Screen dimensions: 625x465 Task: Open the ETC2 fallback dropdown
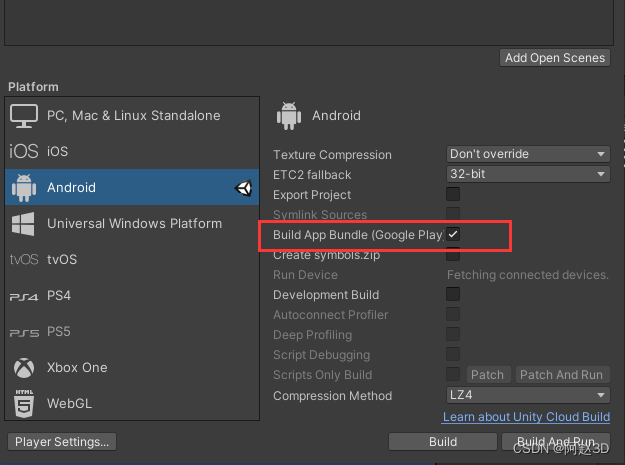tap(528, 174)
